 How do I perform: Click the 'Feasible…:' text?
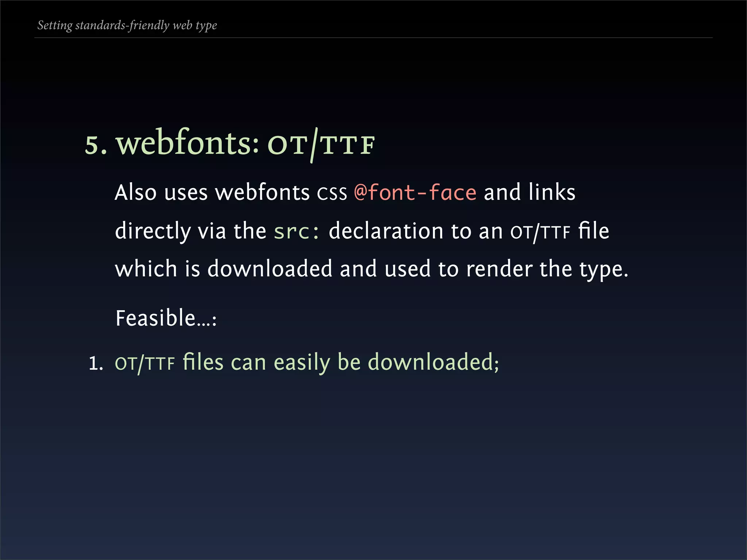pyautogui.click(x=166, y=318)
